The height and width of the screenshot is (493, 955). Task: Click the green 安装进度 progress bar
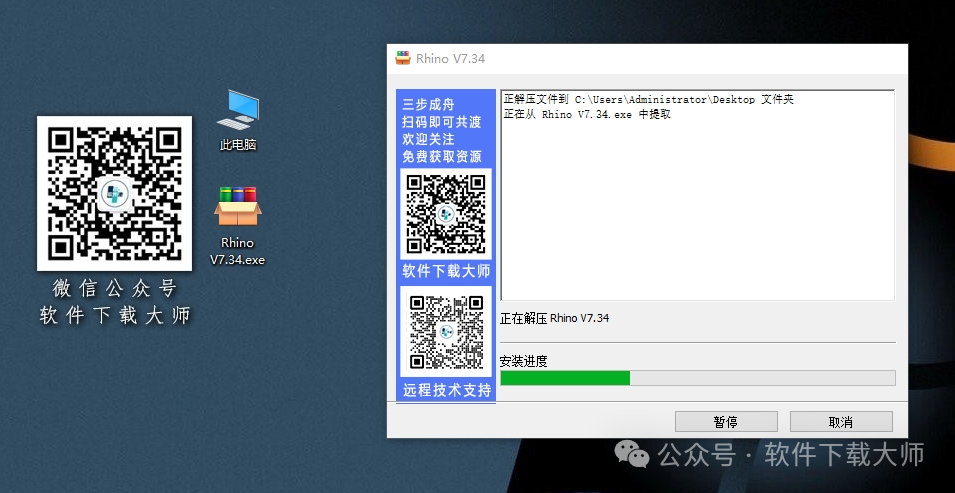[697, 378]
